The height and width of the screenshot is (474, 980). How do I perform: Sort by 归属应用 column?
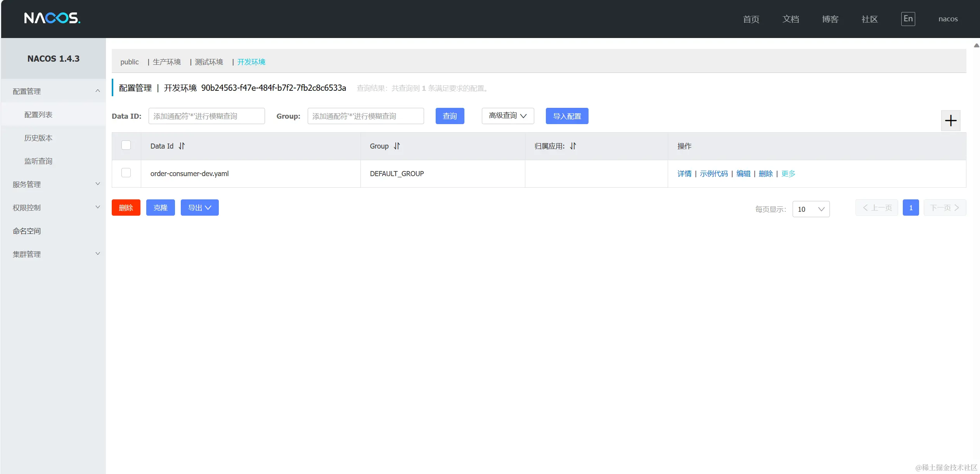click(573, 146)
